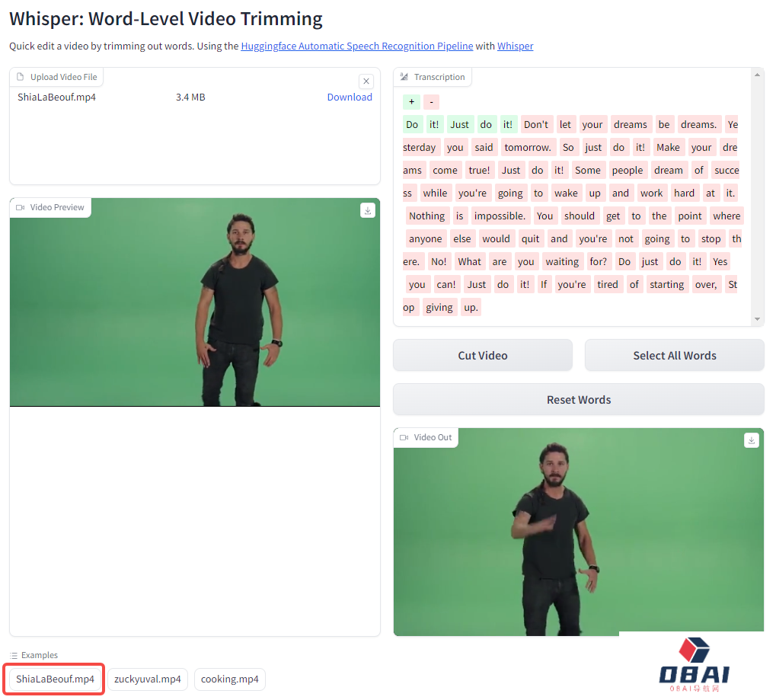This screenshot has width=776, height=700.
Task: Load the cooking.mp4 example
Action: coord(229,679)
